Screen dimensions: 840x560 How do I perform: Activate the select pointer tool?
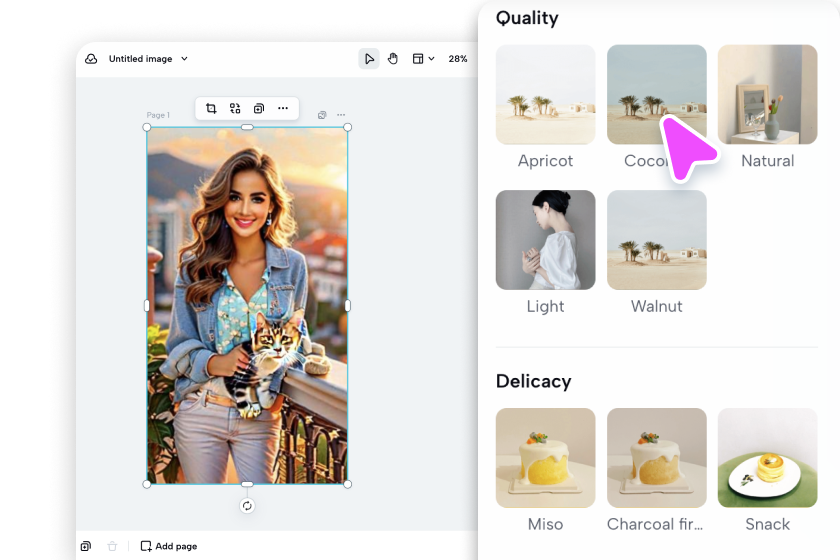(x=369, y=59)
